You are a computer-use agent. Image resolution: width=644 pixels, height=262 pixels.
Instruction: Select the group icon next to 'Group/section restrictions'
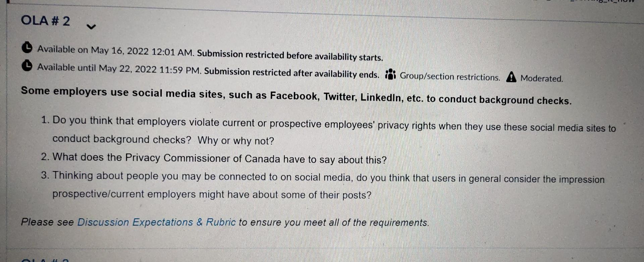[391, 75]
